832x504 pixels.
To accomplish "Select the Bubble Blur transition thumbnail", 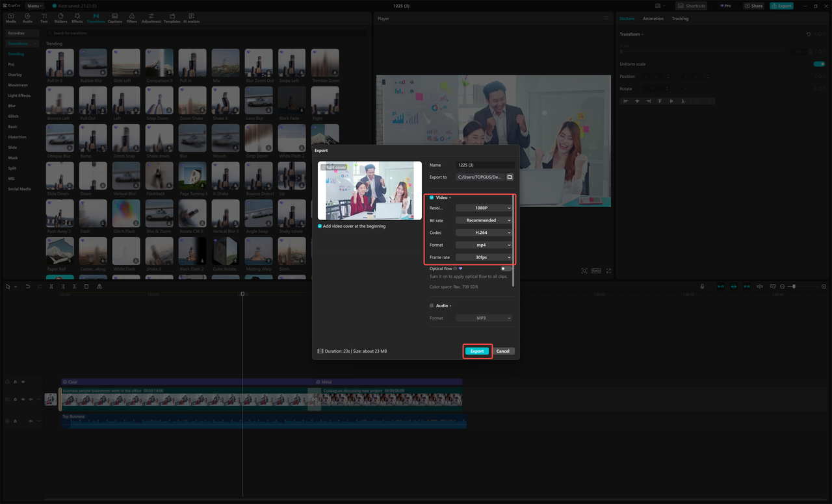I will (x=92, y=61).
